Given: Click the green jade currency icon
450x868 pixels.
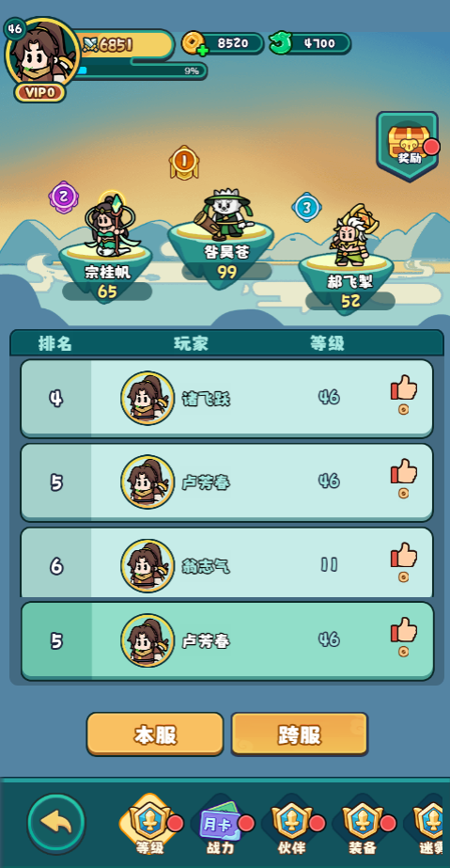Looking at the screenshot, I should click(x=281, y=43).
